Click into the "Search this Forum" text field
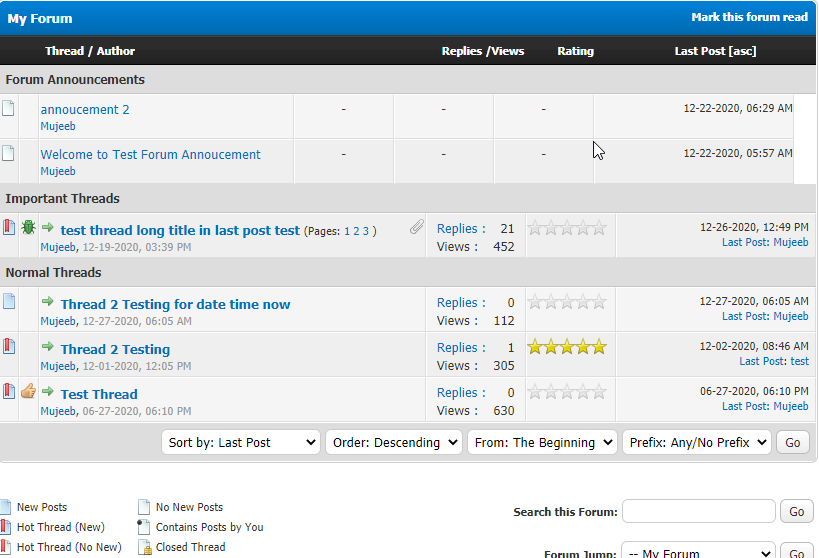The image size is (819, 558). click(698, 511)
